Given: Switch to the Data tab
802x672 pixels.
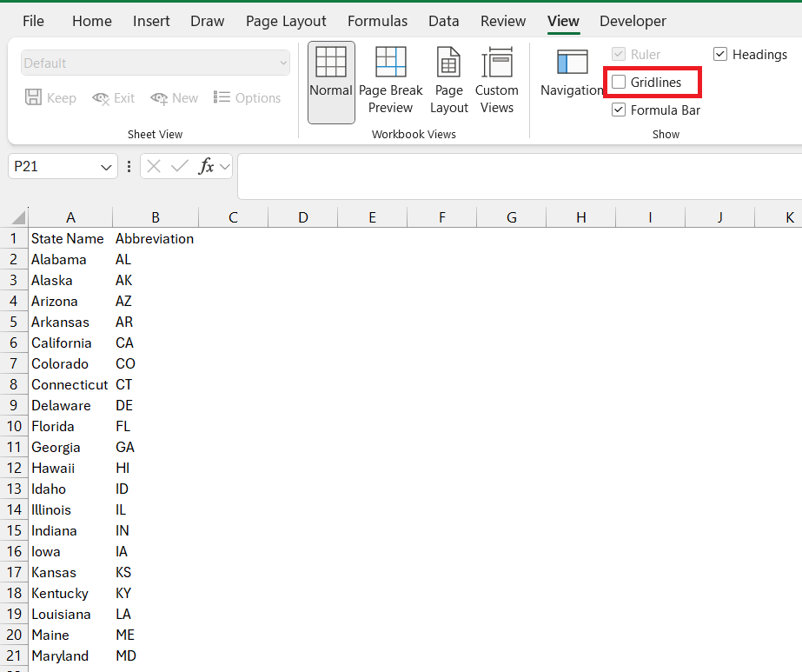Looking at the screenshot, I should coord(443,21).
